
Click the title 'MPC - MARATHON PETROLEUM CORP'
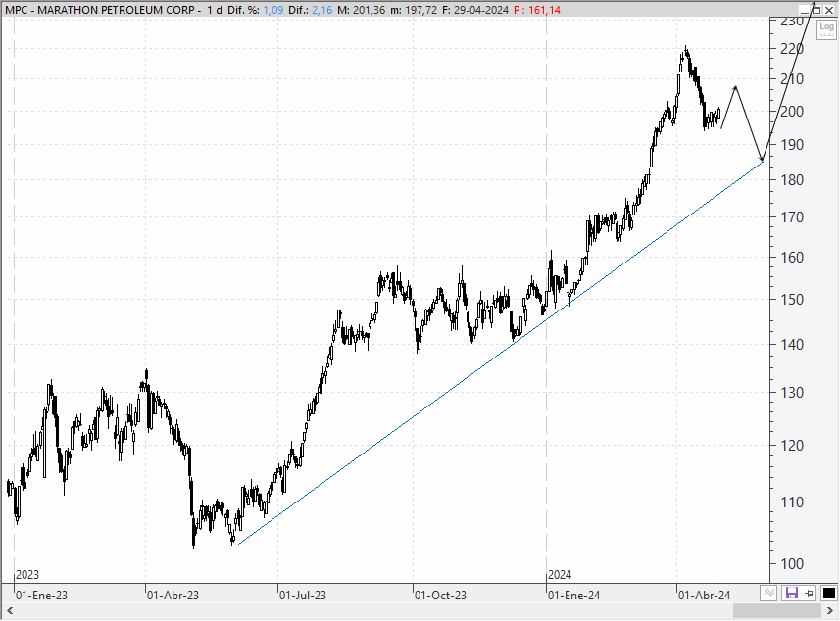point(100,10)
